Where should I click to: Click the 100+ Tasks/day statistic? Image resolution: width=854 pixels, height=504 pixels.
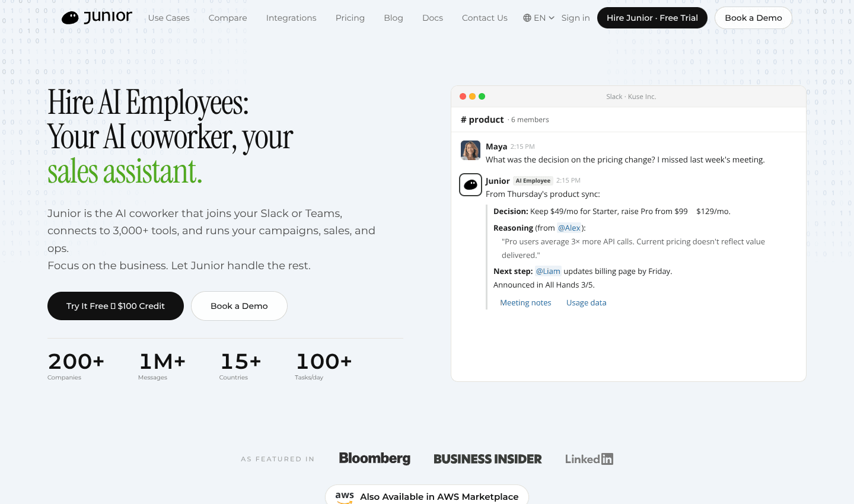pyautogui.click(x=323, y=366)
